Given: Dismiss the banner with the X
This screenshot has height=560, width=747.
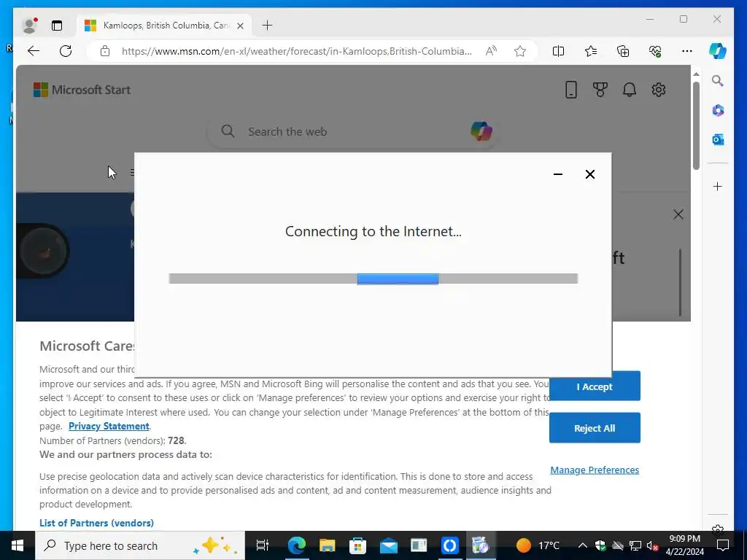Looking at the screenshot, I should point(678,214).
